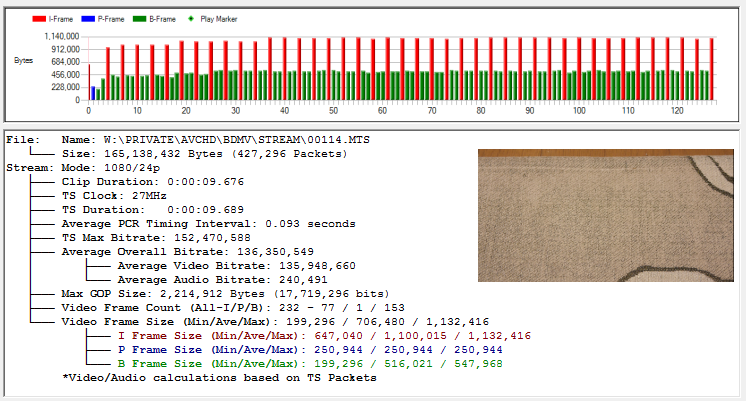Screen dimensions: 746x401
Task: Select the B-Frame legend label
Action: [x=164, y=18]
